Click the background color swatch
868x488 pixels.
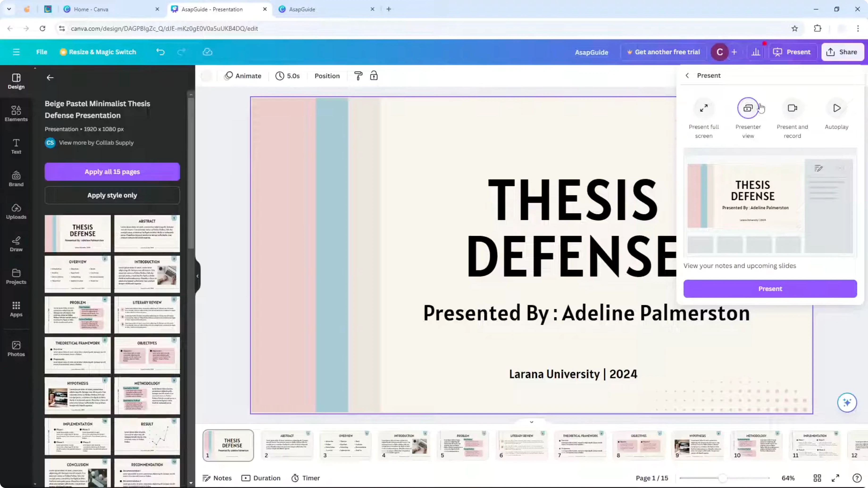point(207,76)
